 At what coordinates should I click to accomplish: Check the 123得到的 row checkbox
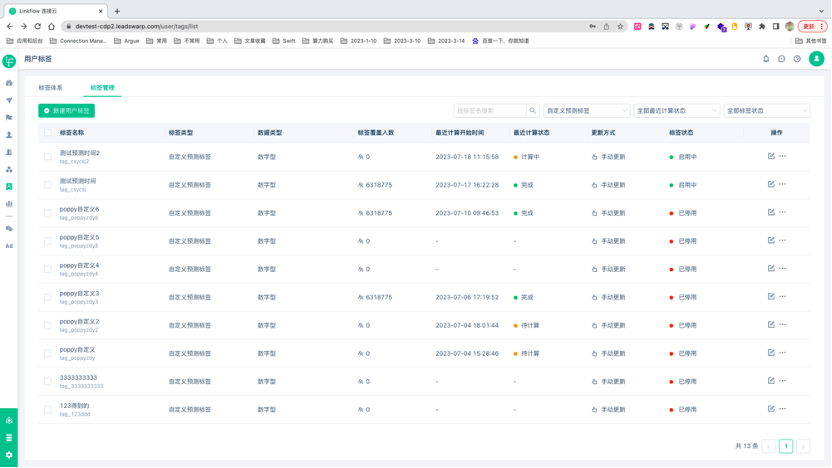click(x=48, y=410)
